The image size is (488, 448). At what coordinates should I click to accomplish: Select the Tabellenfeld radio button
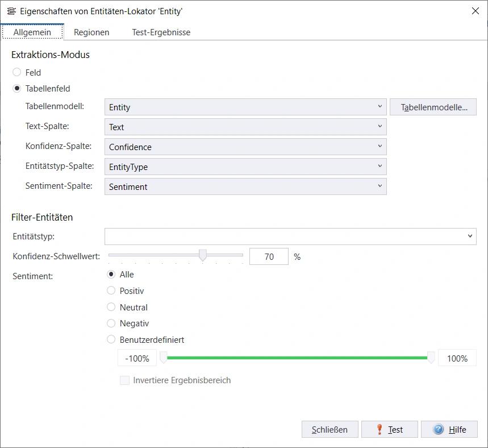coord(17,89)
